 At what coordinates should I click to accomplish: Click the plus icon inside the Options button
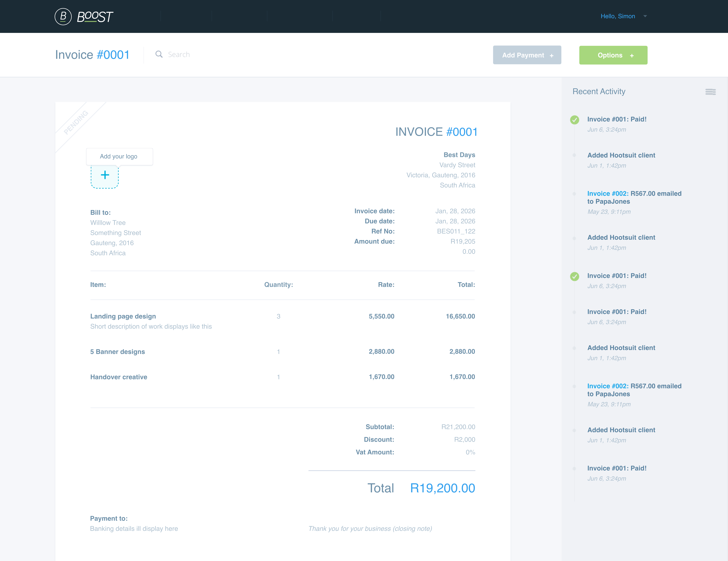[632, 55]
